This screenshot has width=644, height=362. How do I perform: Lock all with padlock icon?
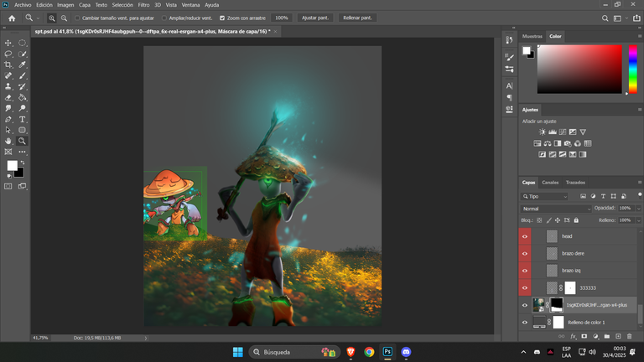pyautogui.click(x=576, y=220)
